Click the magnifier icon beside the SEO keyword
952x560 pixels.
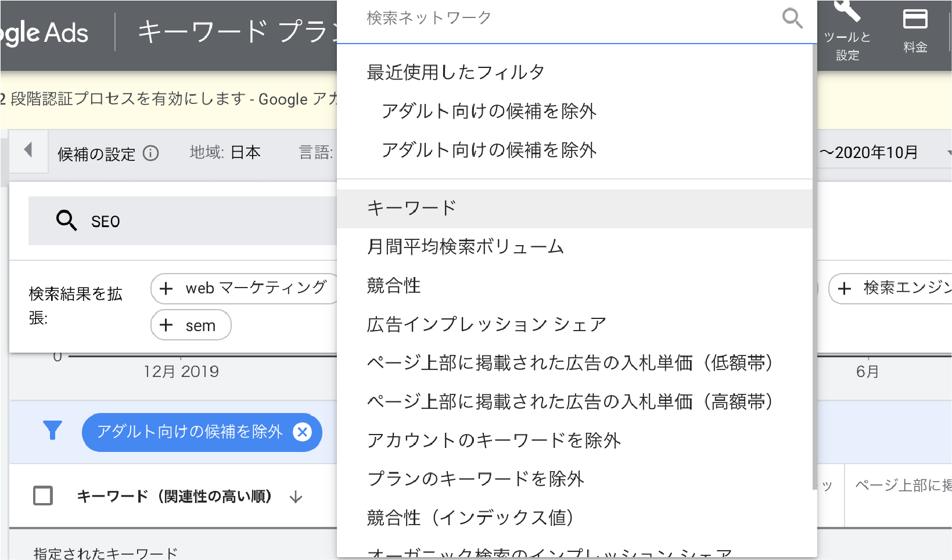66,221
